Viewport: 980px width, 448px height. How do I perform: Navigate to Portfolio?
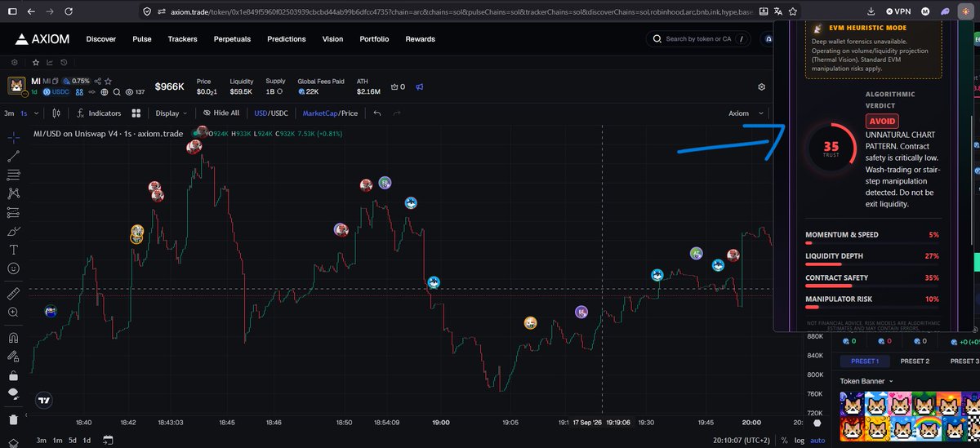point(374,38)
